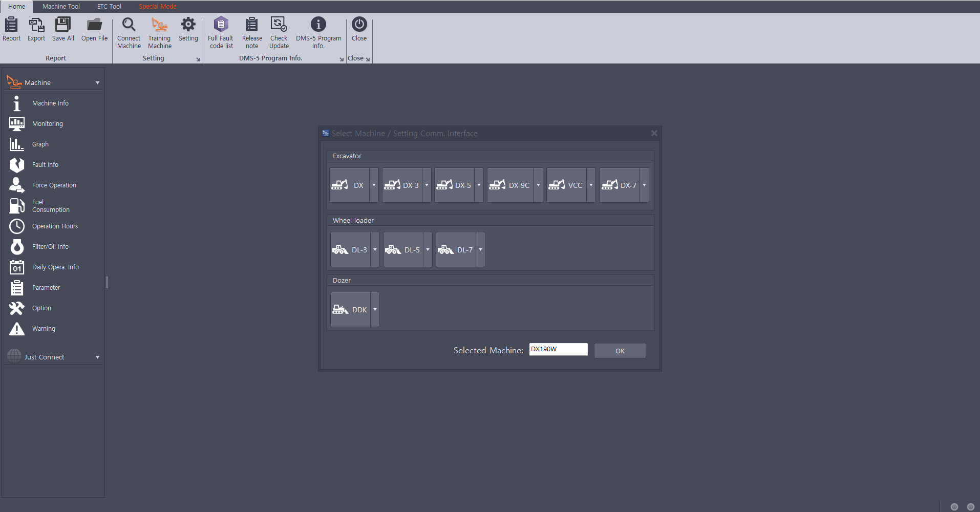Select the DL-5 wheel loader button

[x=403, y=250]
